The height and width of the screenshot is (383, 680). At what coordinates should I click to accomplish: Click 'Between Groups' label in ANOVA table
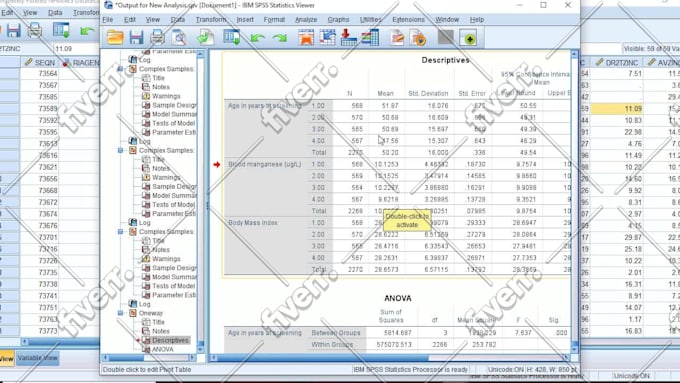coord(336,333)
